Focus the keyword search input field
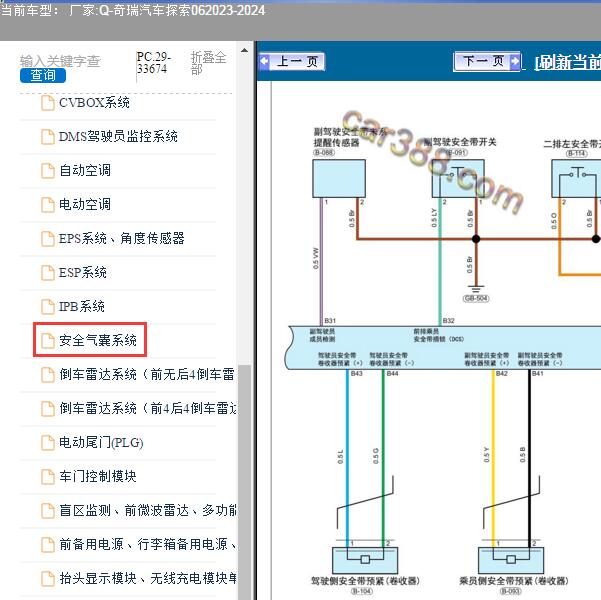The image size is (601, 600). click(x=60, y=61)
